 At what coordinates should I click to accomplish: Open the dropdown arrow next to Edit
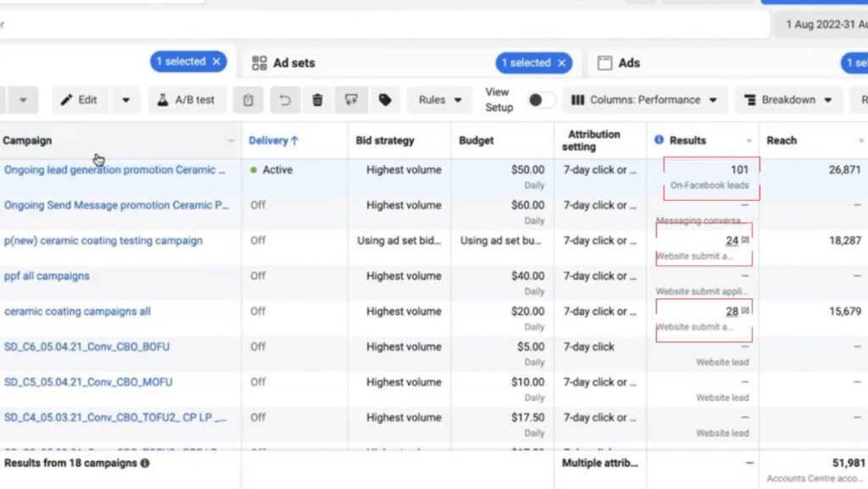(125, 100)
